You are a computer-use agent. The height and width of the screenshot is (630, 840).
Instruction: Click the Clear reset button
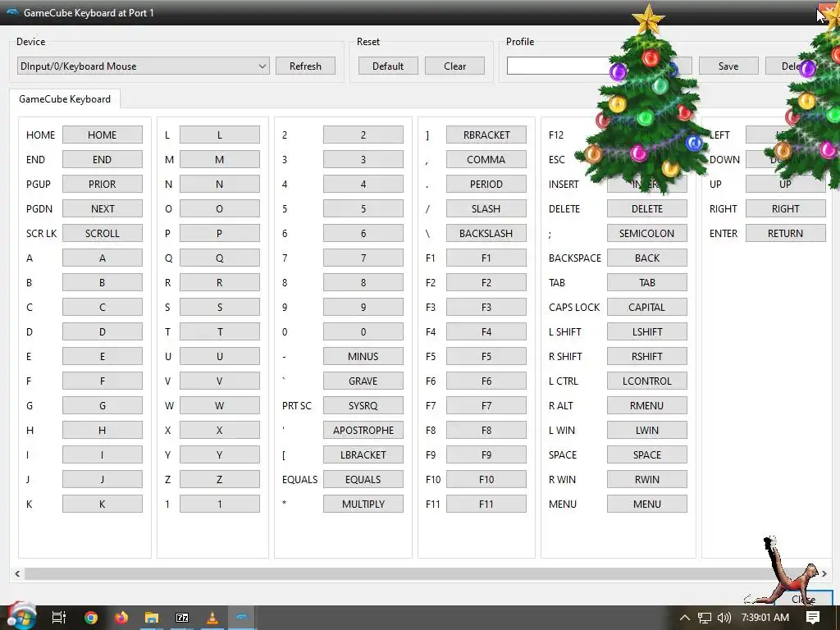click(x=454, y=66)
